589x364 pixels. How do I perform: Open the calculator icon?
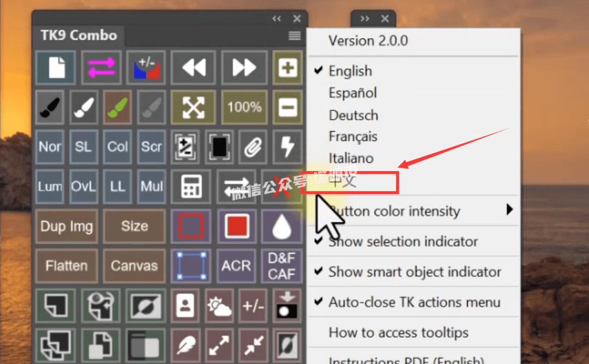pyautogui.click(x=191, y=186)
